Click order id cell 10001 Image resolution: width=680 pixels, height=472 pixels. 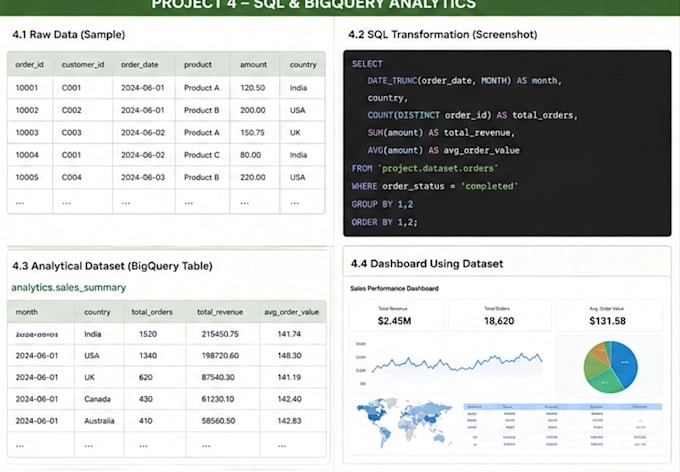point(27,88)
